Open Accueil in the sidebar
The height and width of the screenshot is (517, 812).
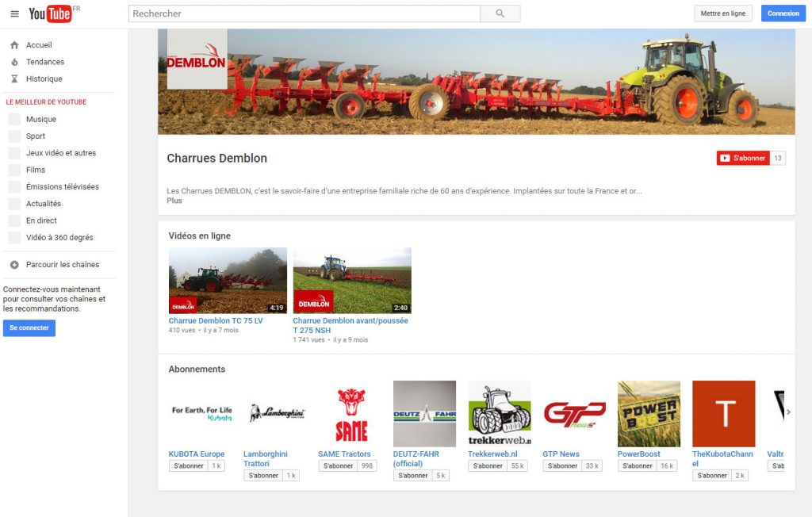tap(39, 45)
